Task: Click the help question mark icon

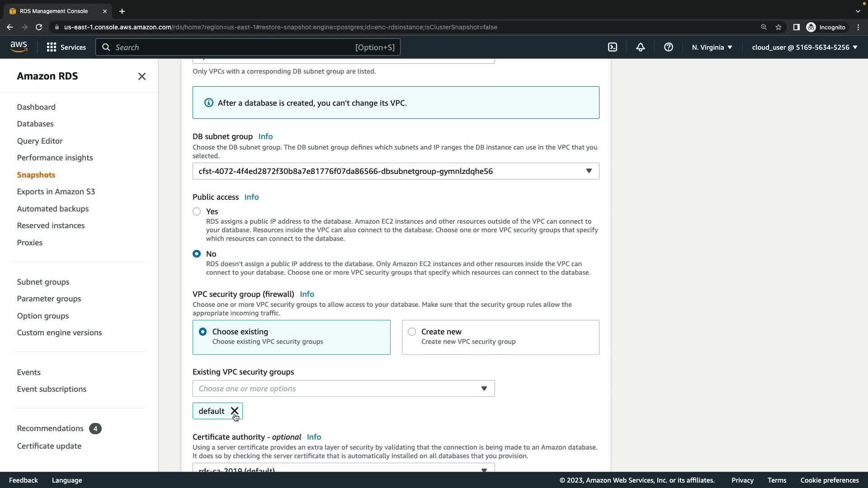Action: (x=668, y=47)
